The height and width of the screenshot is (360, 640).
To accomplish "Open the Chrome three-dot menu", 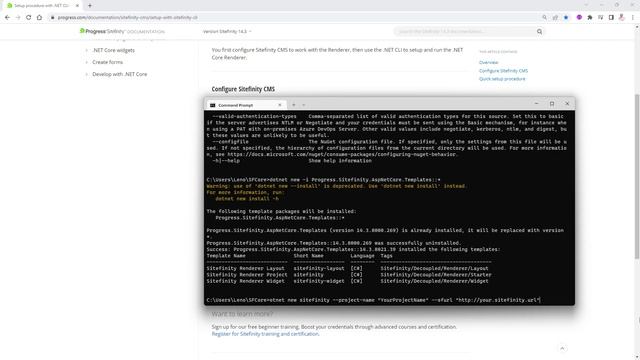I will tap(633, 18).
